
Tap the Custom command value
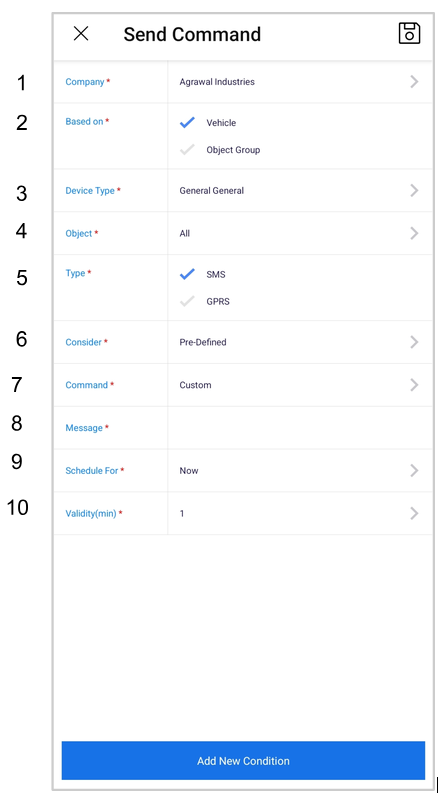point(195,385)
